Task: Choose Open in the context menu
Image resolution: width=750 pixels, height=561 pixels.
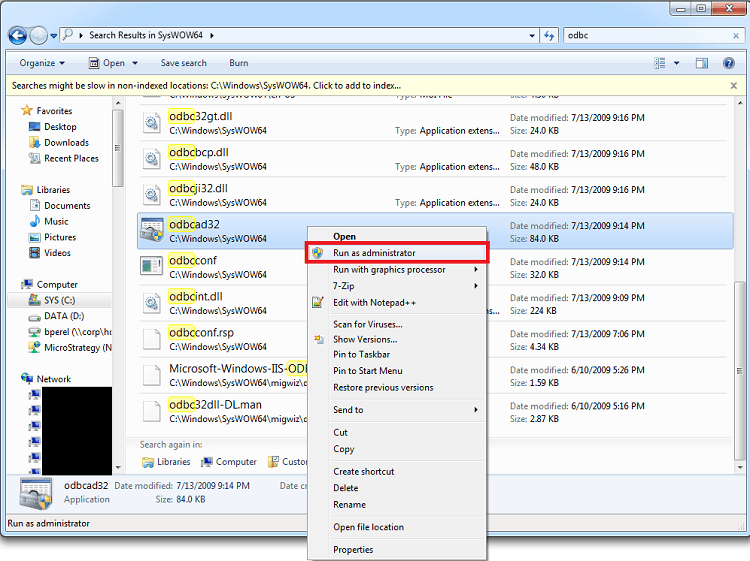Action: pos(397,236)
